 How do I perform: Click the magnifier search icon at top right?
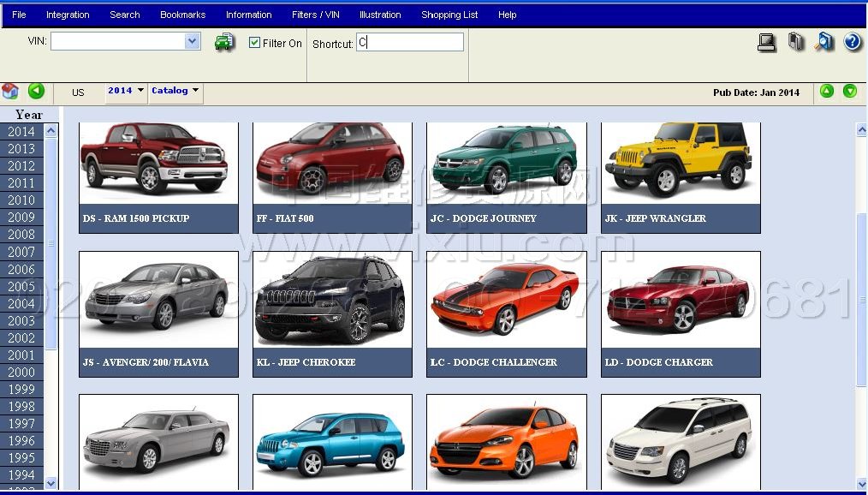pyautogui.click(x=824, y=42)
